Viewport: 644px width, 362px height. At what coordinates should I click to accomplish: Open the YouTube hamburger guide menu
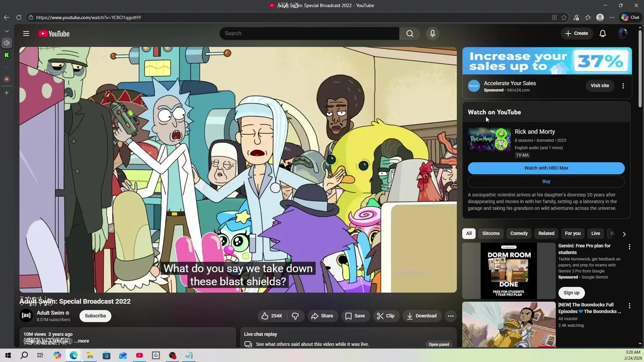26,34
